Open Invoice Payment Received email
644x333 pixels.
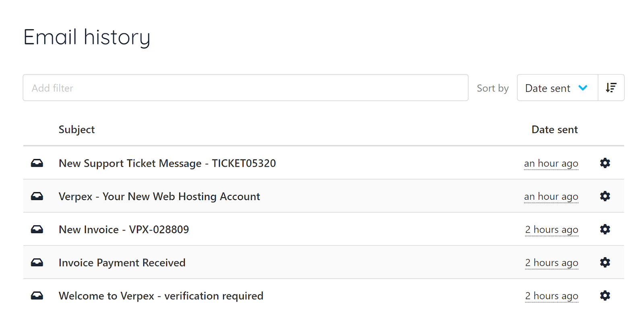[x=122, y=263]
